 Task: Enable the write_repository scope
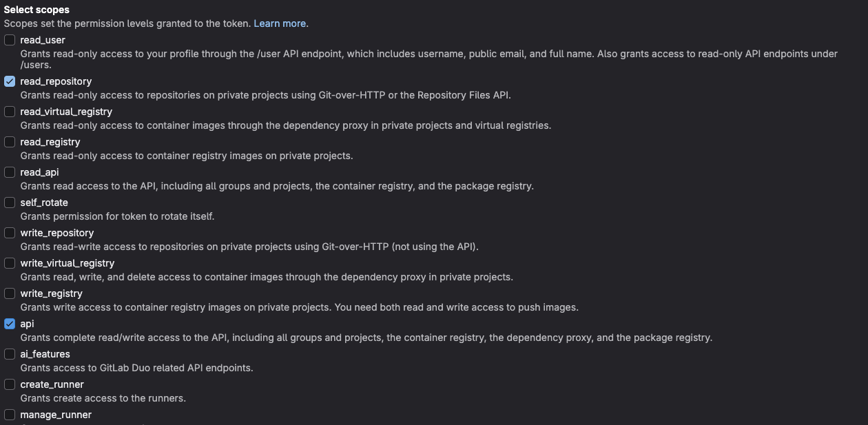(10, 233)
